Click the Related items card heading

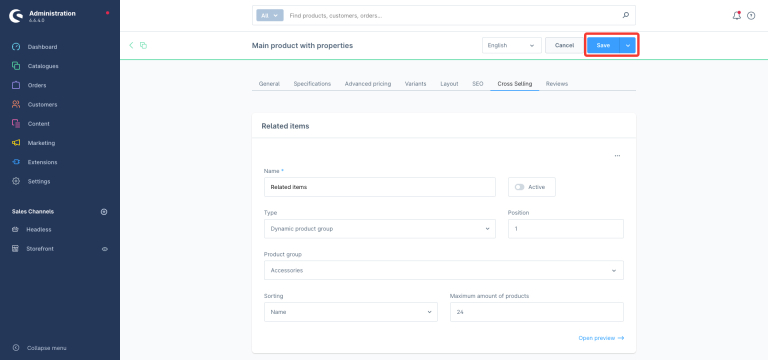pyautogui.click(x=285, y=126)
